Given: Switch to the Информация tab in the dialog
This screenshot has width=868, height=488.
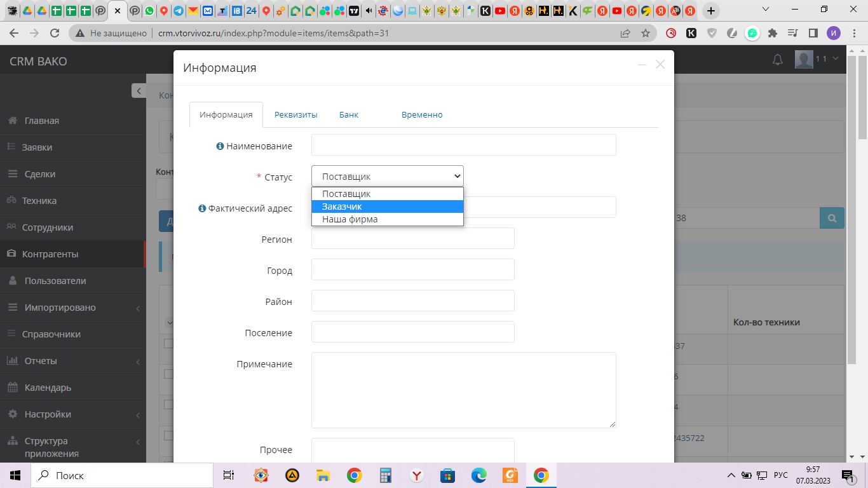Looking at the screenshot, I should coord(226,115).
